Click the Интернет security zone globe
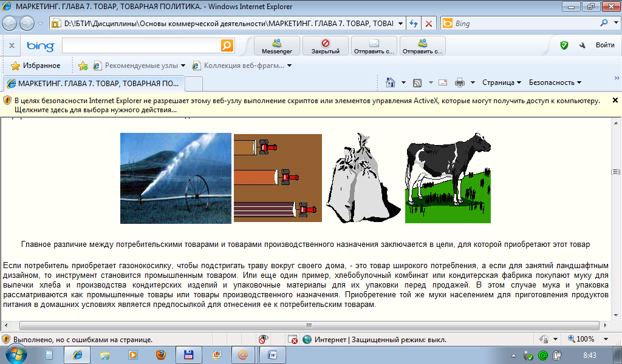Viewport: 622px width, 364px height. 307,340
